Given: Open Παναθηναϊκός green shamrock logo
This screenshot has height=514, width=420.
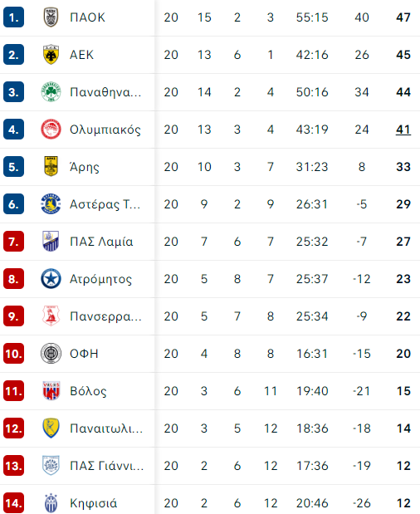Looking at the screenshot, I should tap(51, 92).
